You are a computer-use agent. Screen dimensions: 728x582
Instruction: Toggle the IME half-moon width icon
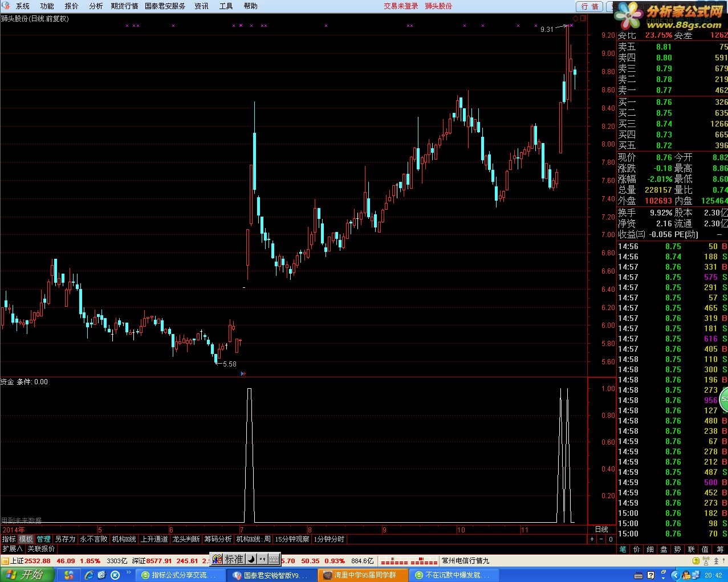coord(250,559)
